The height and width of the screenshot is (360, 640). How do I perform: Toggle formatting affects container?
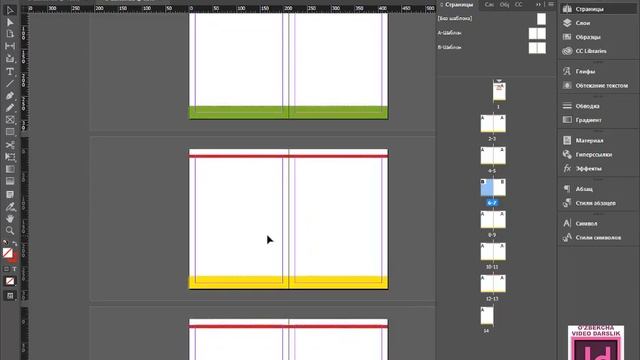tap(6, 269)
